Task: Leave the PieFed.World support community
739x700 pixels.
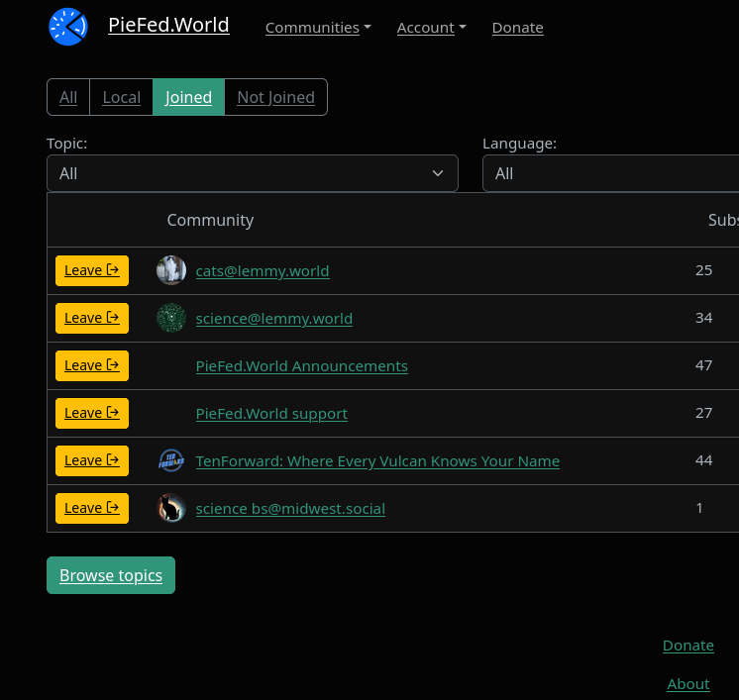Action: tap(92, 414)
